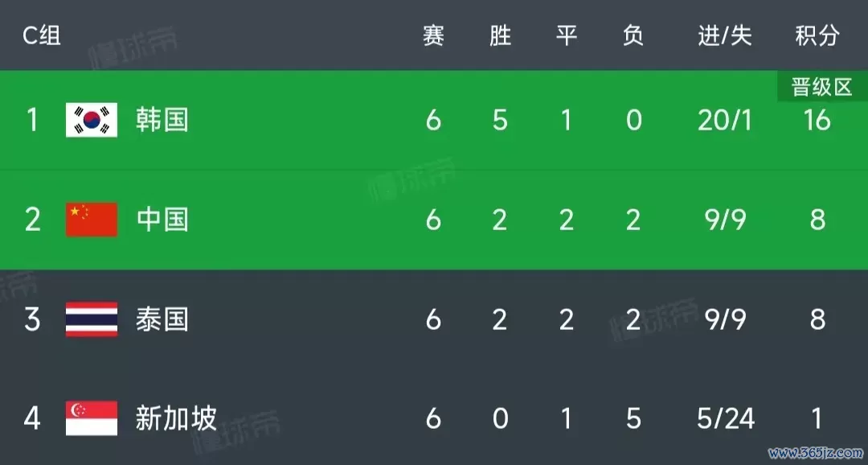
Task: Click the South Korea flag icon
Action: (92, 120)
